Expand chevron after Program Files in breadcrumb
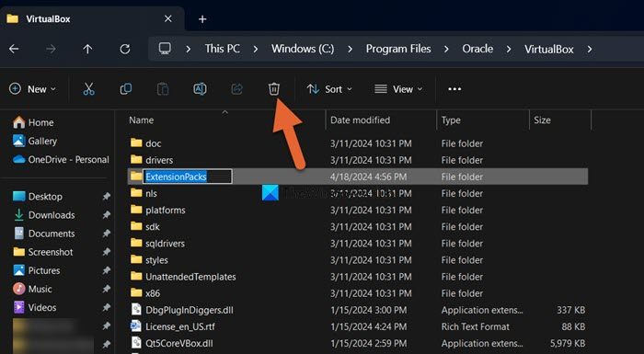The image size is (644, 354). (x=446, y=50)
